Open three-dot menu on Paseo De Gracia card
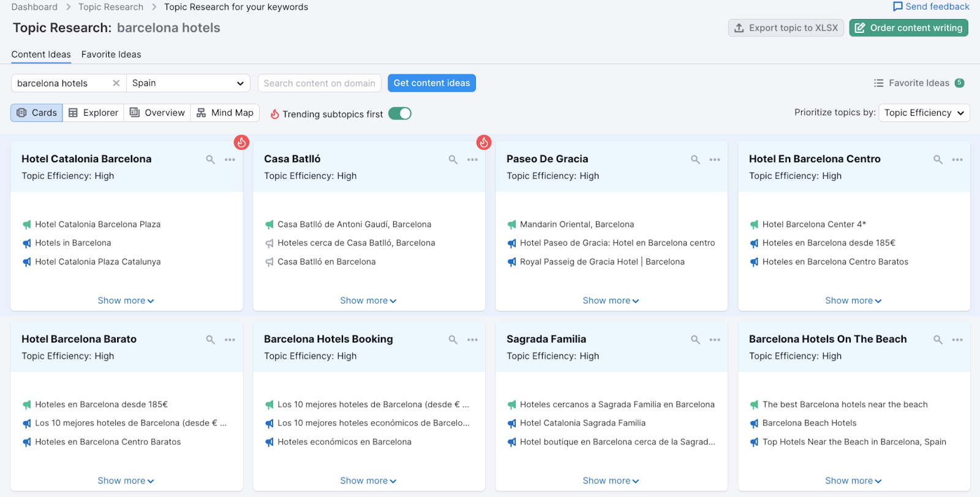This screenshot has height=497, width=980. (x=715, y=160)
